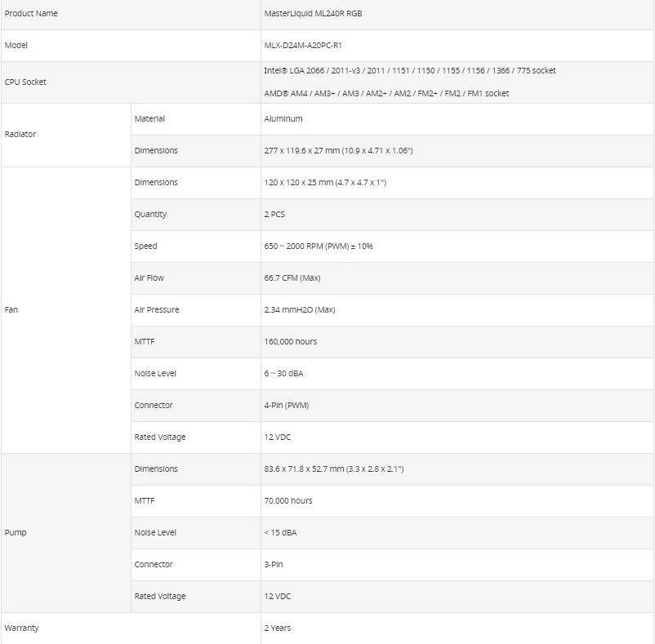655x644 pixels.
Task: Click the fan quantity value 2 PCS
Action: point(274,215)
